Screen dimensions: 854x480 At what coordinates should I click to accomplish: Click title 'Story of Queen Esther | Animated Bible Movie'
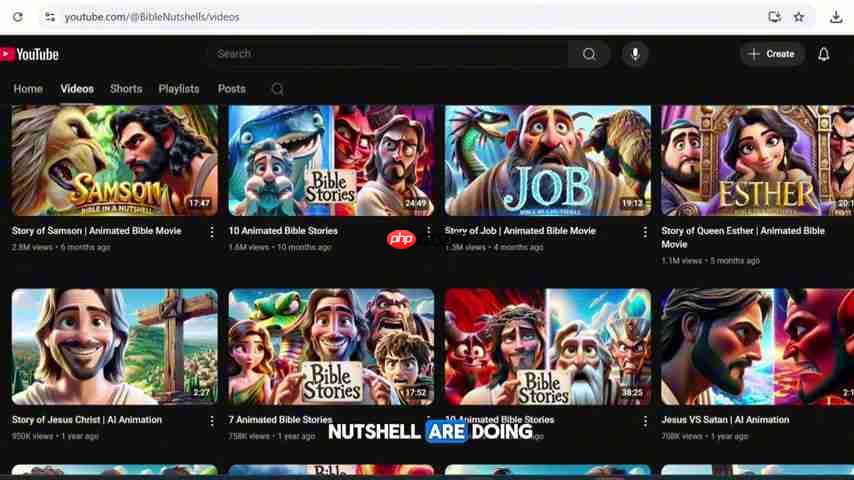tap(743, 238)
